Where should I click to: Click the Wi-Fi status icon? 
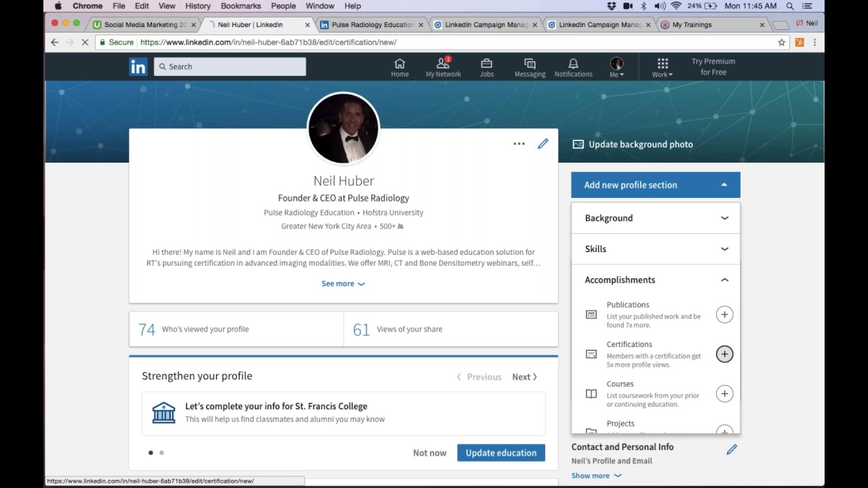tap(675, 6)
